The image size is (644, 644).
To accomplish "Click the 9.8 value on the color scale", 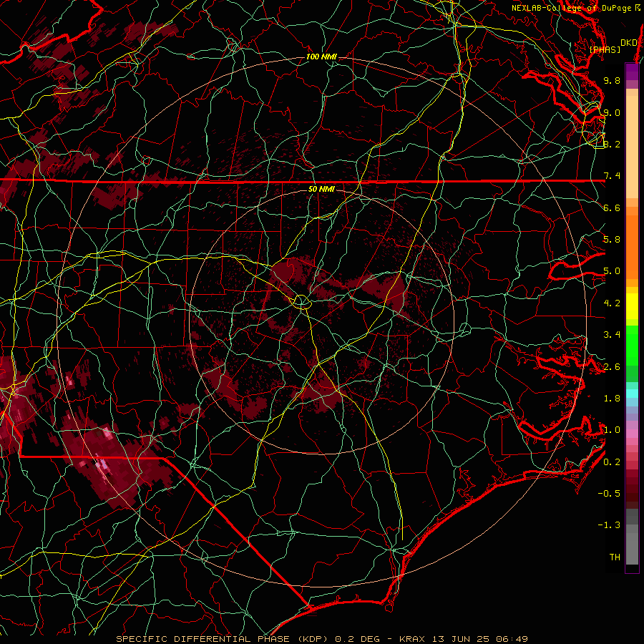I will pos(612,80).
